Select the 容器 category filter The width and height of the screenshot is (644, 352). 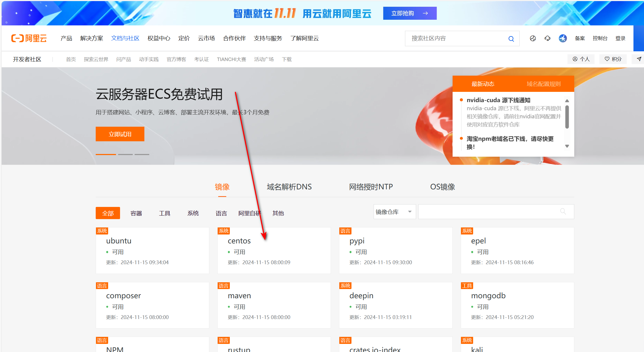pos(136,213)
